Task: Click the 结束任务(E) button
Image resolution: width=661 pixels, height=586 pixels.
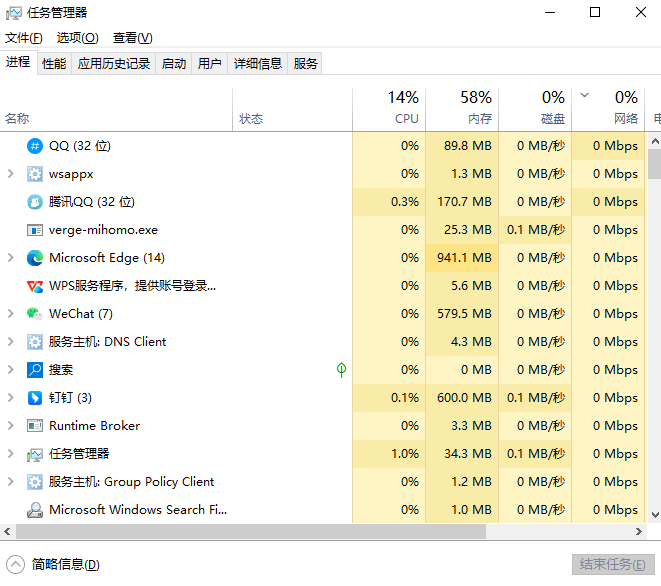Action: point(613,564)
